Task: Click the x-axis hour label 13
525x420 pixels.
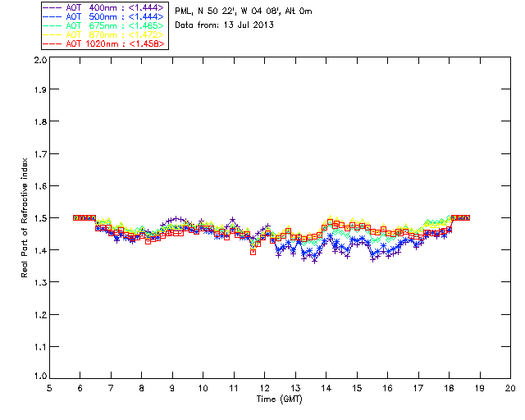Action: tap(295, 388)
